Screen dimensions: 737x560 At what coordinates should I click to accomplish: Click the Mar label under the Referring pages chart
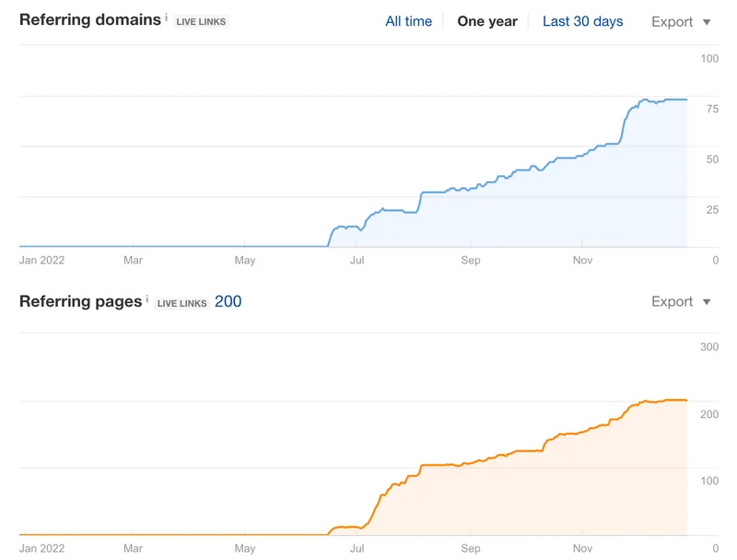[x=133, y=548]
